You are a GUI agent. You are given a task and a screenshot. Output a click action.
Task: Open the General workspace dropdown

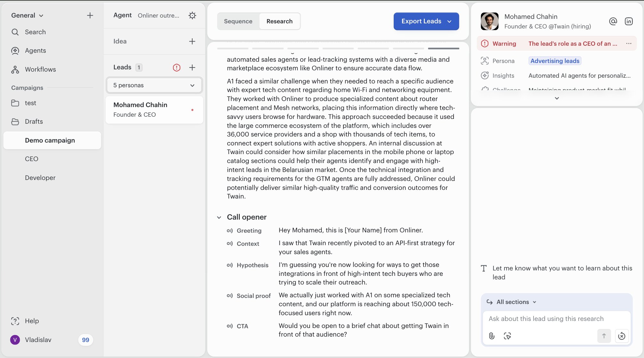click(27, 15)
